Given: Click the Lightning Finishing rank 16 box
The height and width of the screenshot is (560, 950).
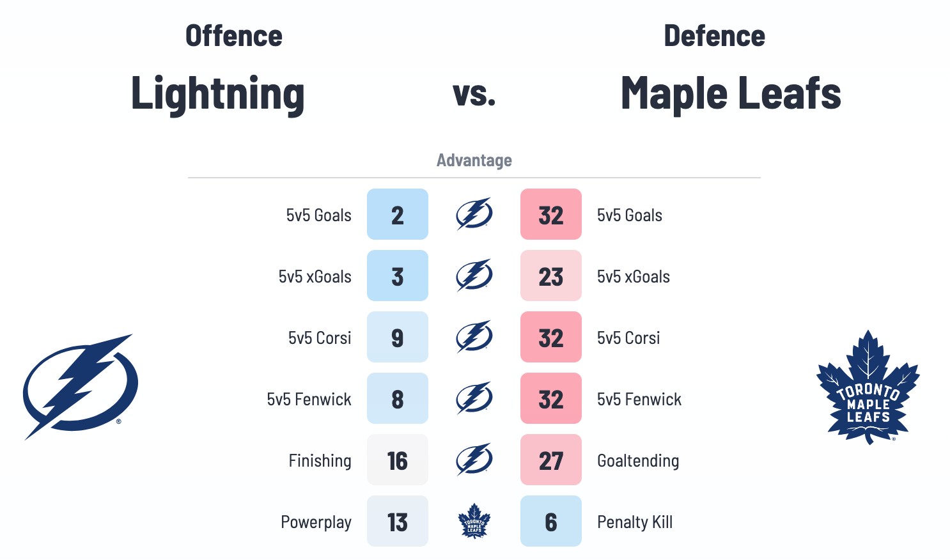Looking at the screenshot, I should [x=397, y=460].
